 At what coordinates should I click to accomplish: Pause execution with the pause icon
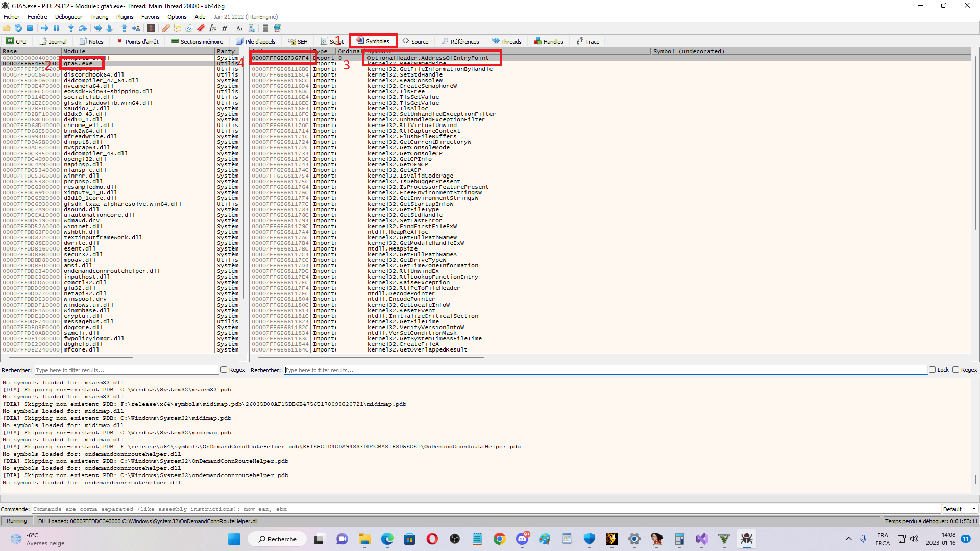pos(57,28)
